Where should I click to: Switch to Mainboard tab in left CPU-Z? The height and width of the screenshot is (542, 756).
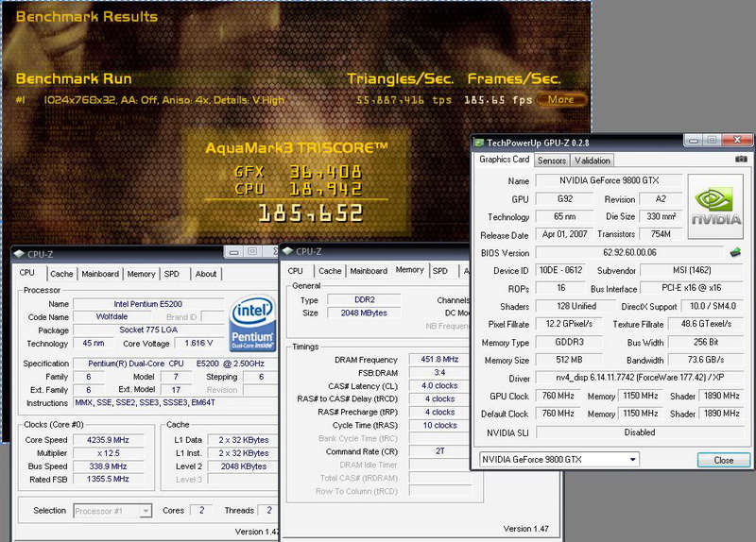(100, 274)
